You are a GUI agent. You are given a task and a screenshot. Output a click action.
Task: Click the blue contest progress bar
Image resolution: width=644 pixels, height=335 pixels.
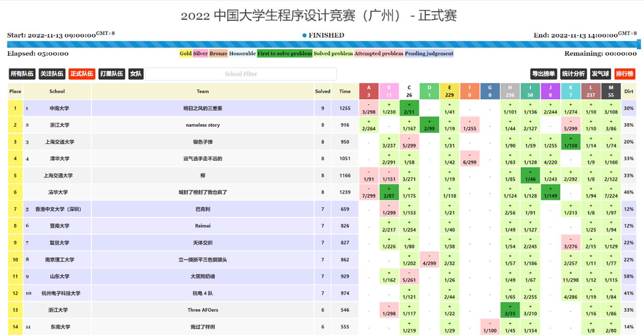click(322, 45)
